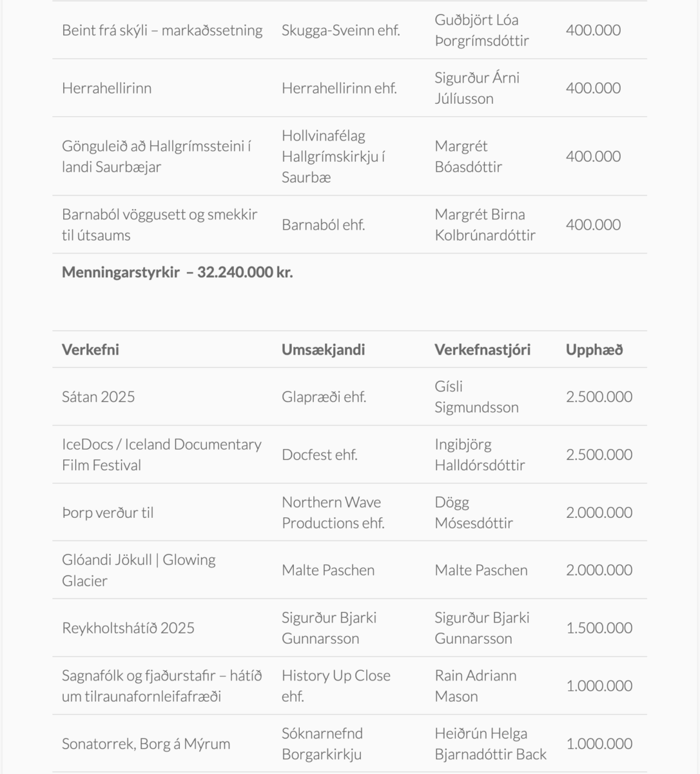Click the Barnaból ehf. applicant cell
Viewport: 700px width, 774px height.
323,225
